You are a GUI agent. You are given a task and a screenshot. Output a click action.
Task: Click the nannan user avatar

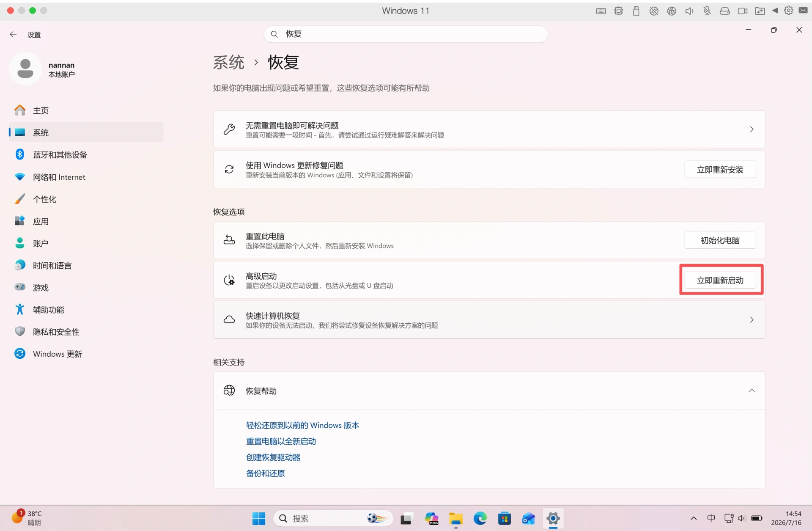pyautogui.click(x=25, y=69)
